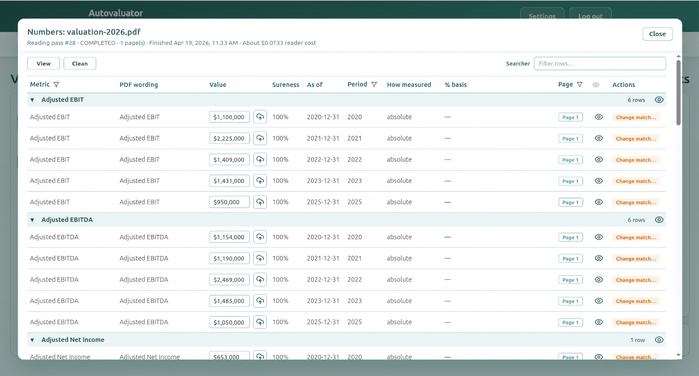
Task: Click the View button
Action: (x=43, y=63)
